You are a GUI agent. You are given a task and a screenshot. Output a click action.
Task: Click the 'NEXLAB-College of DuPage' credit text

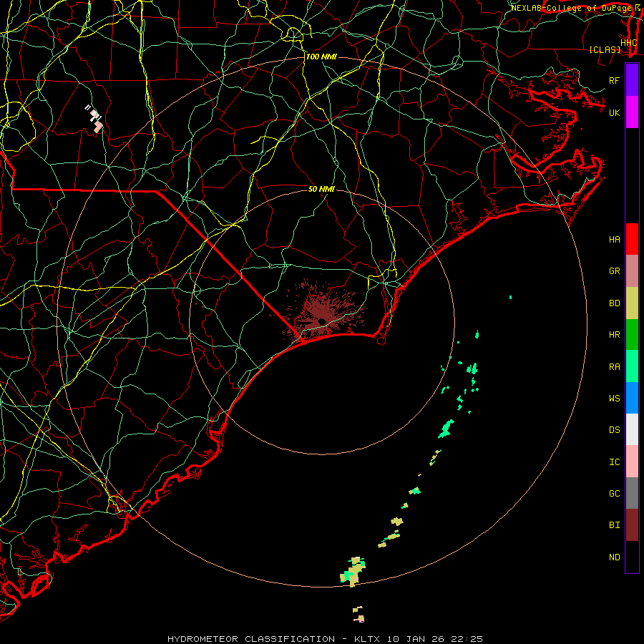coord(571,8)
